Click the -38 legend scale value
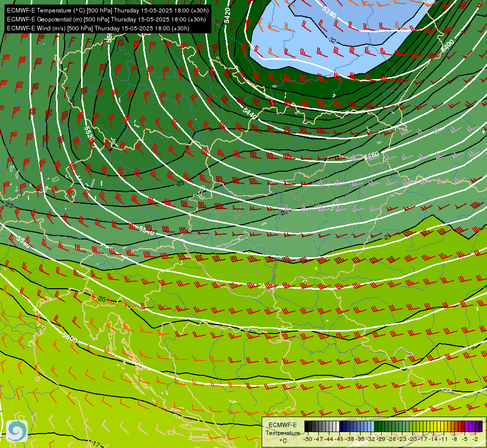 pyautogui.click(x=349, y=439)
